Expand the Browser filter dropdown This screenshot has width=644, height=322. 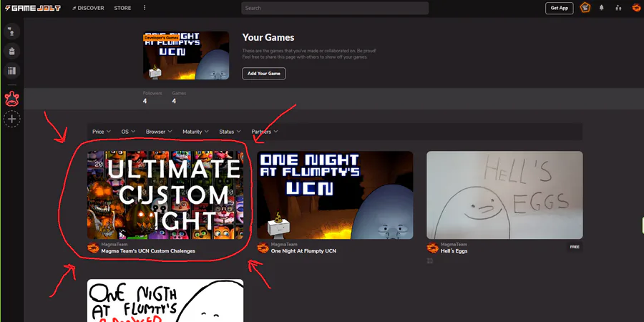159,132
